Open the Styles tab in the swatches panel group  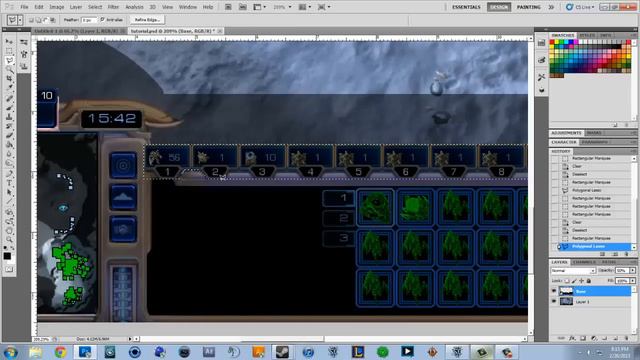click(587, 36)
